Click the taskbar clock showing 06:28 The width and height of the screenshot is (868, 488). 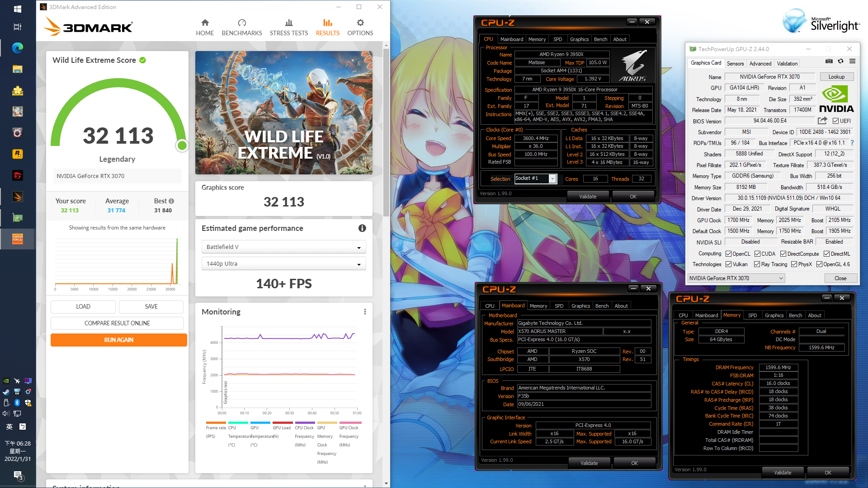18,451
